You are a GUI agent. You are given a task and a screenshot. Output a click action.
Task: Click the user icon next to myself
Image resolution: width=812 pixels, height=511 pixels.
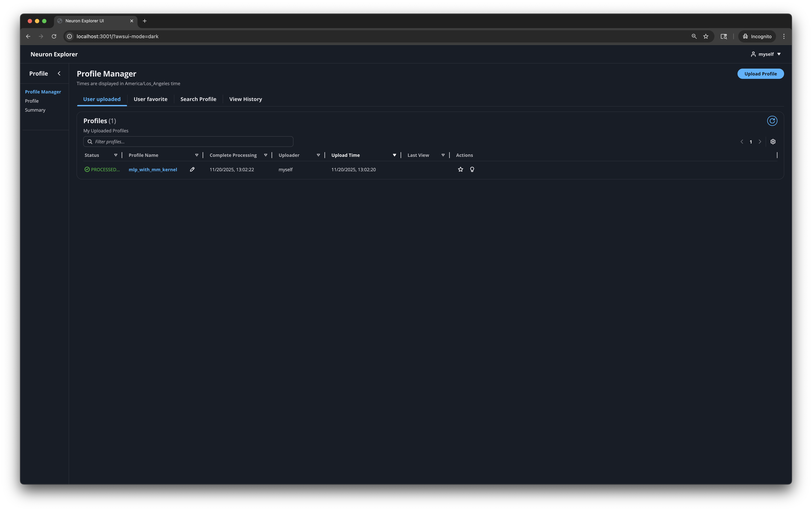[754, 54]
